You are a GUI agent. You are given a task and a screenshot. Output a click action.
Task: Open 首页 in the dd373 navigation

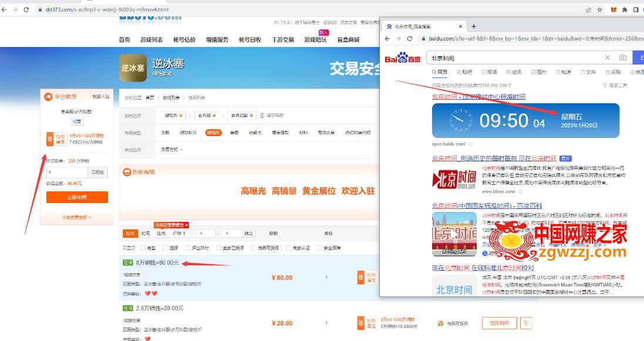click(124, 40)
